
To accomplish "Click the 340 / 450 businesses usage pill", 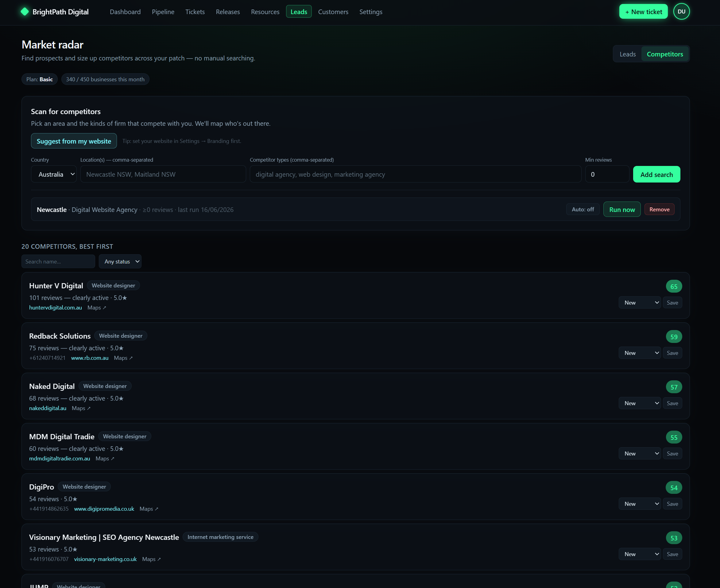I will pos(105,79).
